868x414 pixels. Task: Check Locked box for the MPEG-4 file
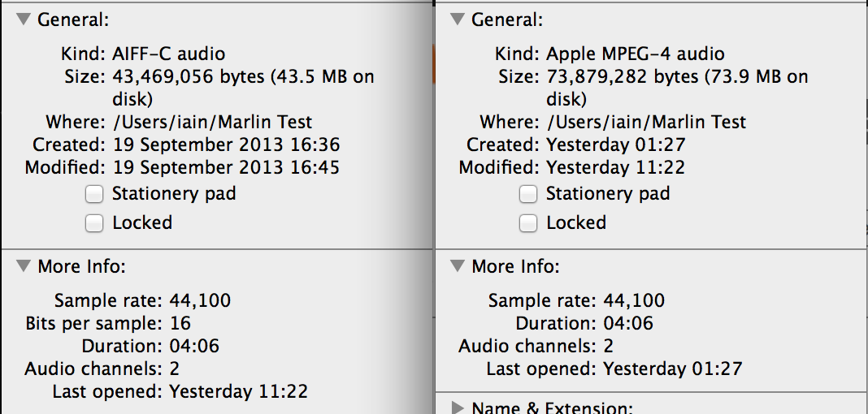[529, 223]
